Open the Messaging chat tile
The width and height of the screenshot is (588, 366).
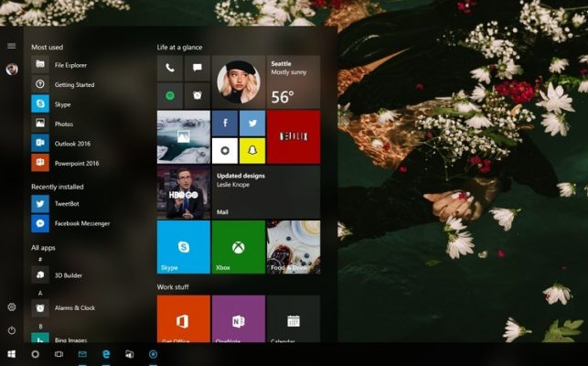pos(197,69)
